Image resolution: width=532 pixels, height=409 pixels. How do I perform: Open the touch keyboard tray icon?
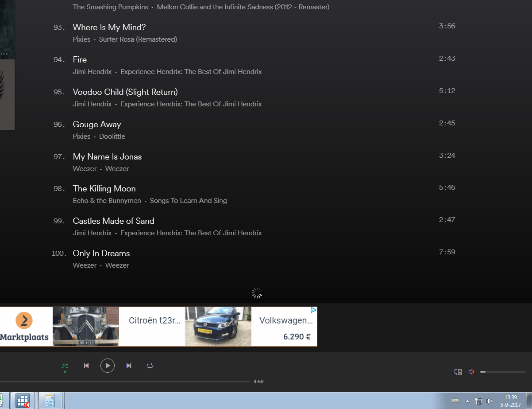[455, 401]
